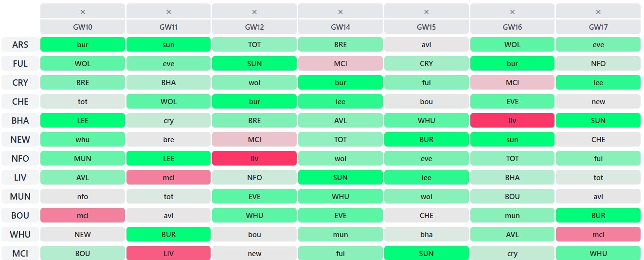Close the GW17 column using ×
The image size is (644, 260).
598,12
